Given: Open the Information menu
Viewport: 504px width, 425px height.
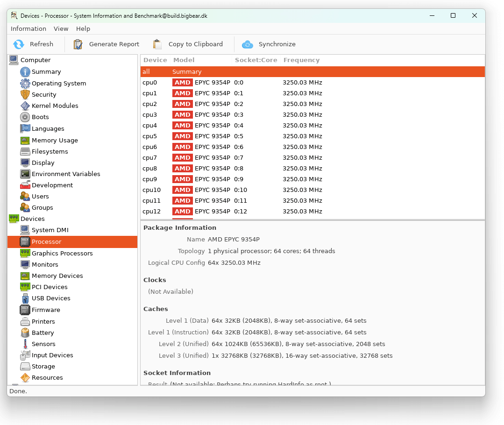Looking at the screenshot, I should click(x=28, y=28).
